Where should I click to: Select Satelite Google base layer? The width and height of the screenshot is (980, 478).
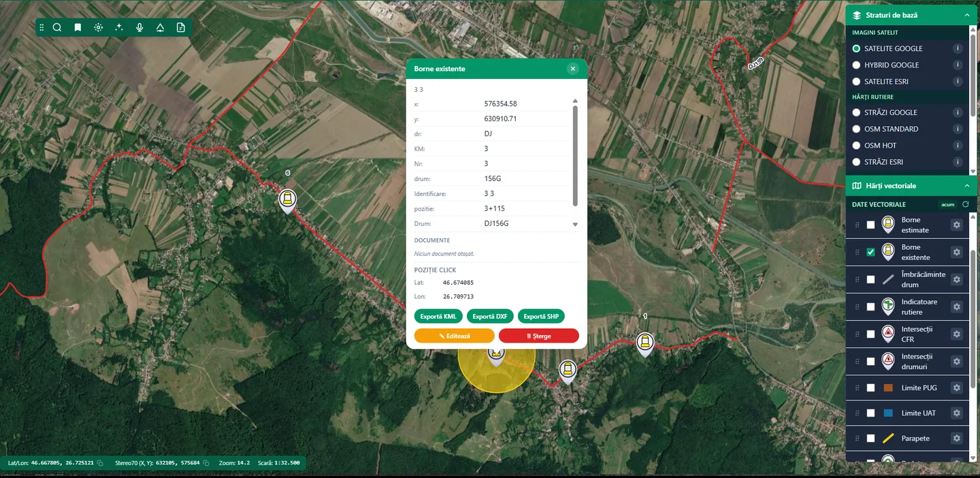point(856,48)
